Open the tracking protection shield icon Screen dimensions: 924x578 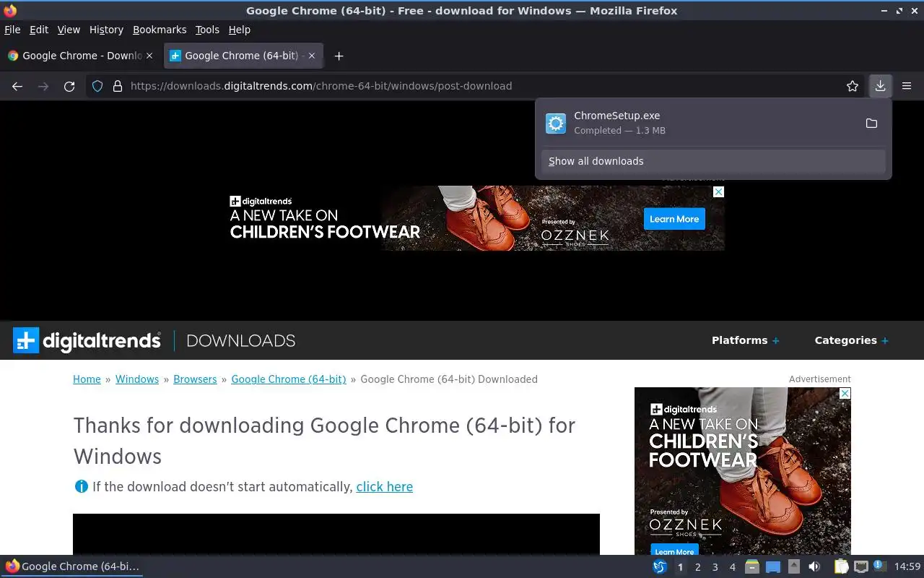98,86
